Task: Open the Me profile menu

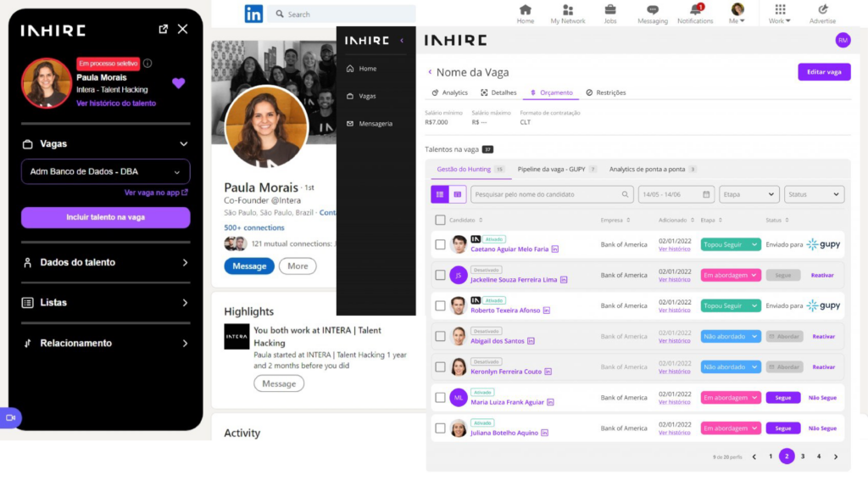Action: (x=737, y=14)
